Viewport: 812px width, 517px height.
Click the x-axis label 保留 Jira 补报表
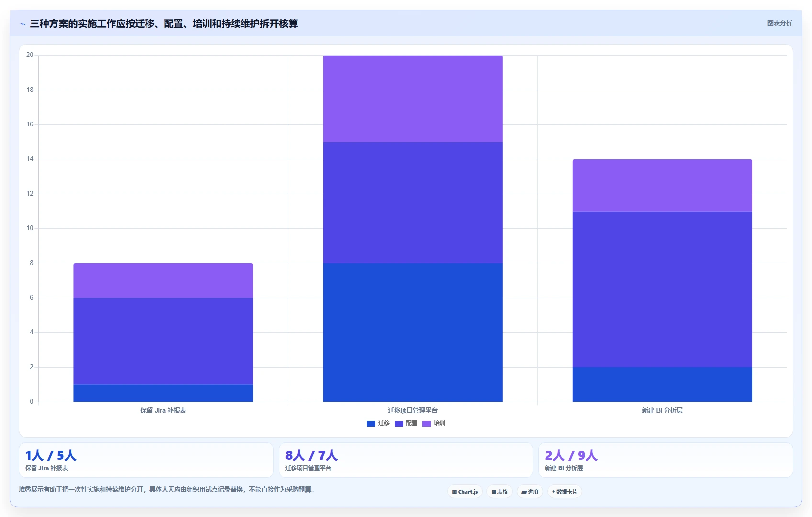click(163, 410)
